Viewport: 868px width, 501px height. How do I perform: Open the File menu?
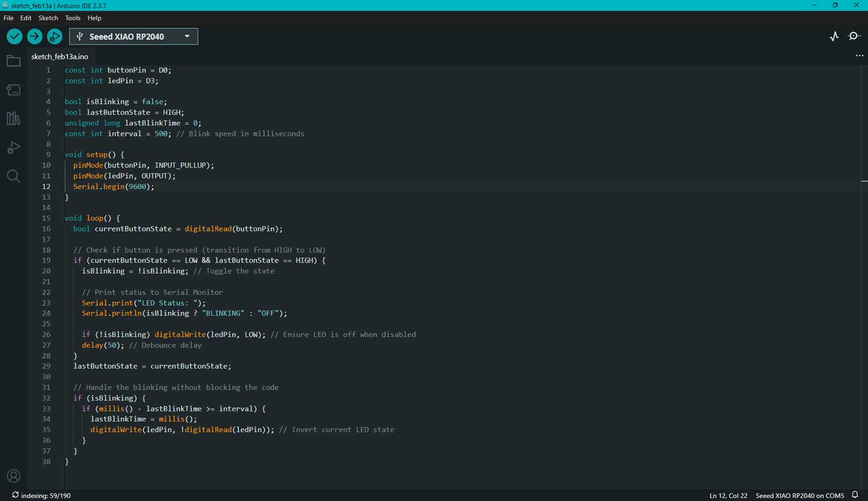9,18
